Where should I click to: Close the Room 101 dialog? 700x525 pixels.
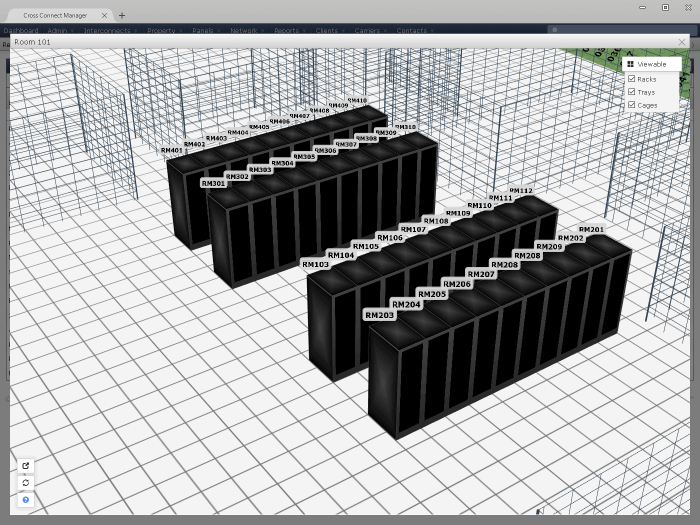tap(682, 42)
